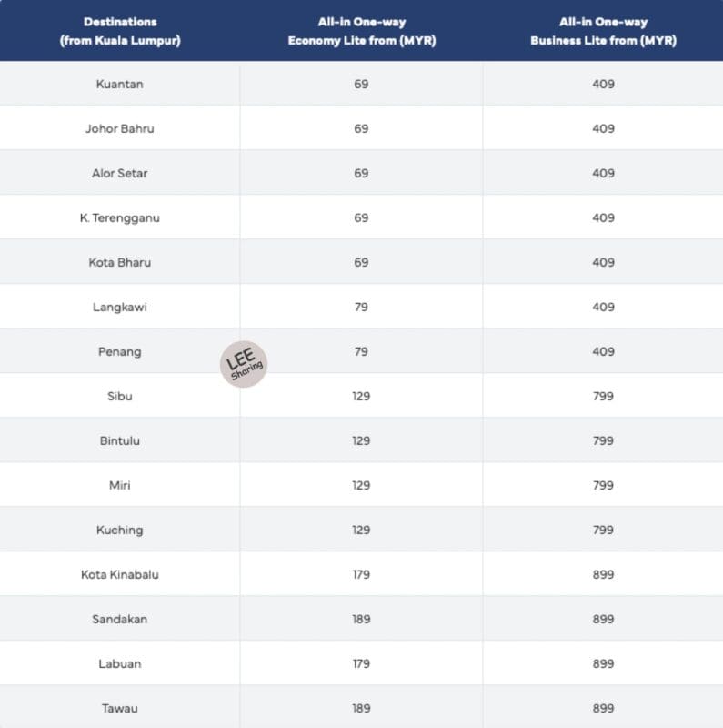Select the Destinations column header
Screen dimensions: 723x728
click(120, 31)
